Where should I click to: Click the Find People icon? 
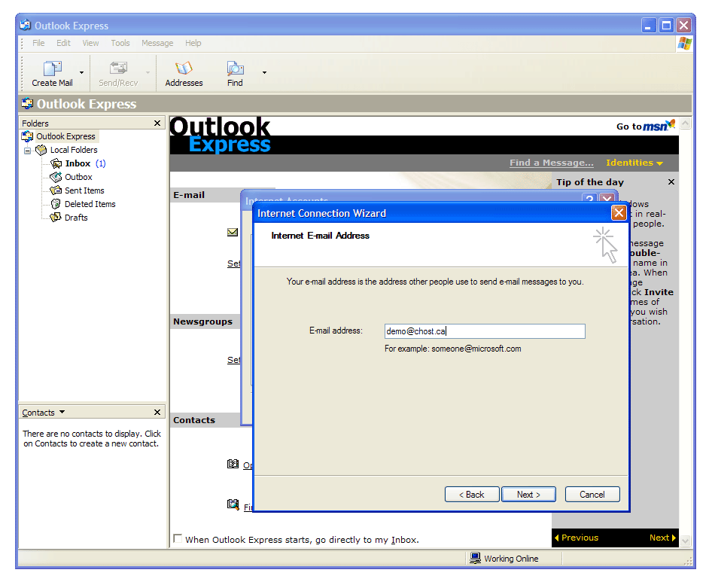(233, 504)
